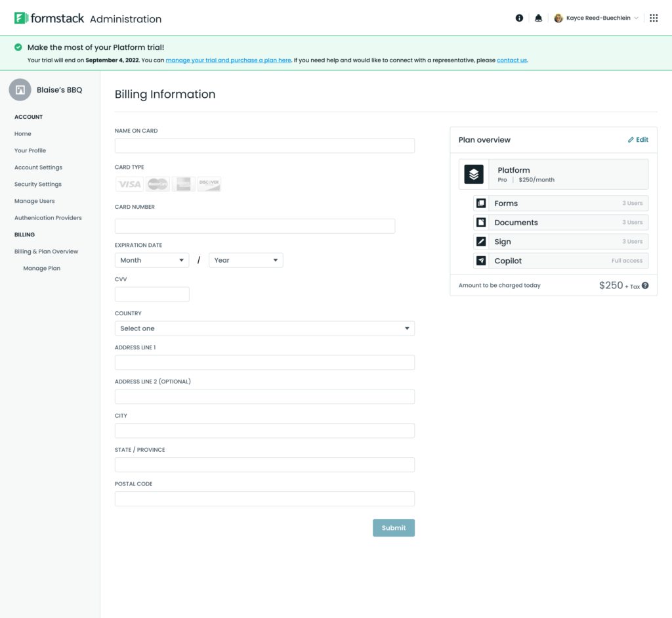
Task: Open Manage Users in sidebar
Action: (34, 201)
